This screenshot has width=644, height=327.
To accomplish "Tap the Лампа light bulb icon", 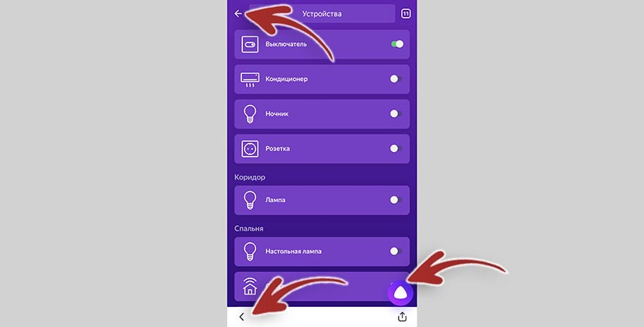I will tap(250, 200).
